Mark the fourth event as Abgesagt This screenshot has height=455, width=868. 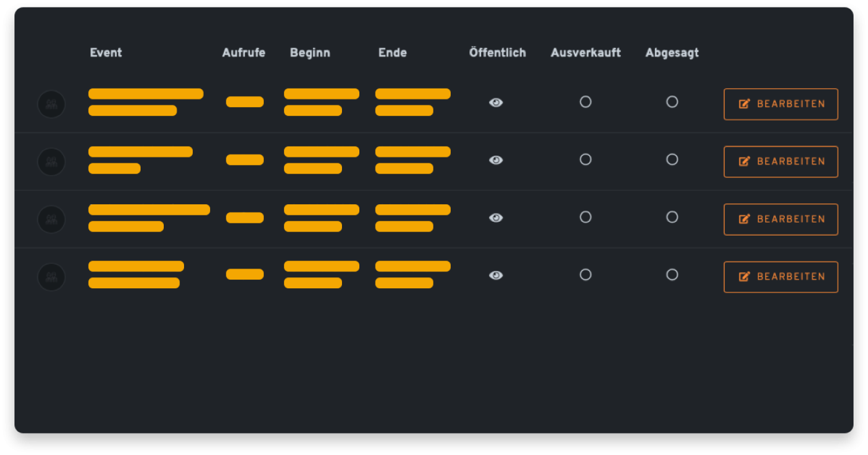672,274
